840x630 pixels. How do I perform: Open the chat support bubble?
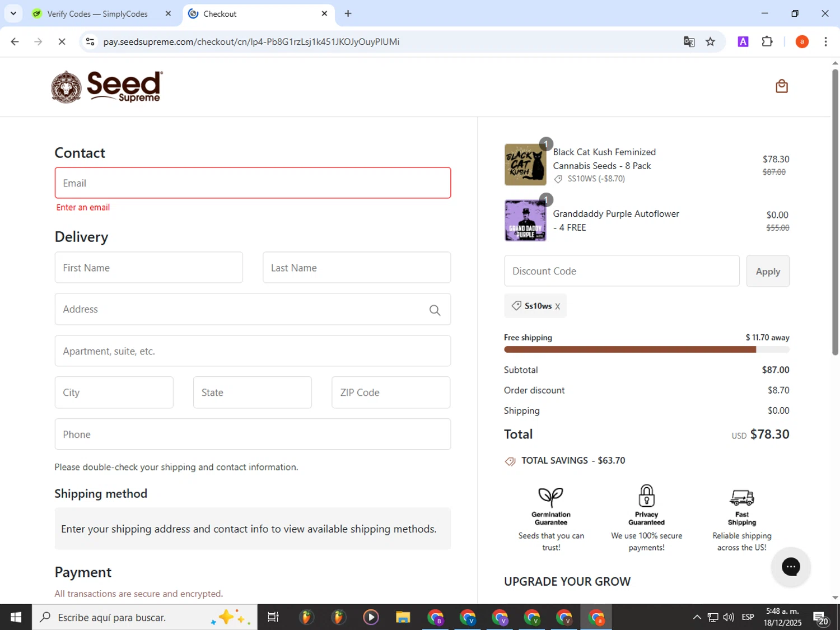coord(791,567)
